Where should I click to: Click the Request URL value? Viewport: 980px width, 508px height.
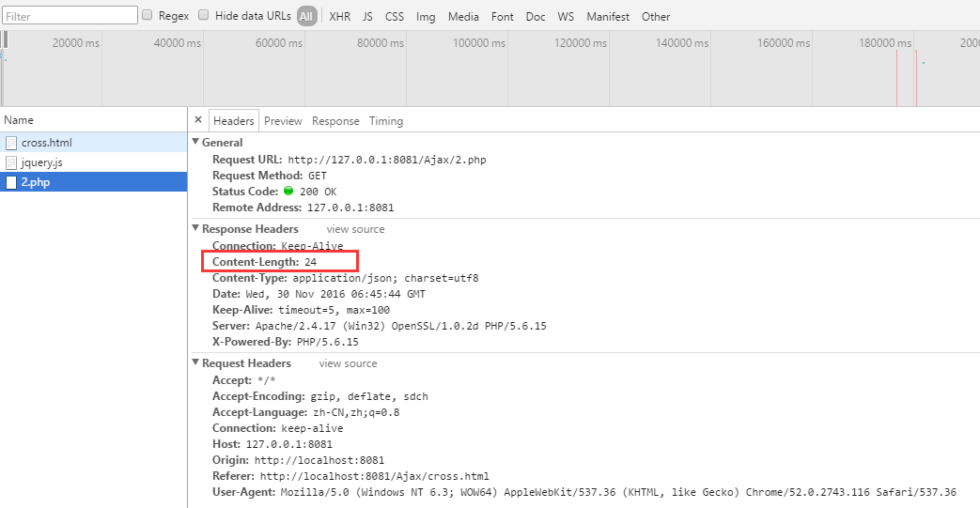click(387, 160)
